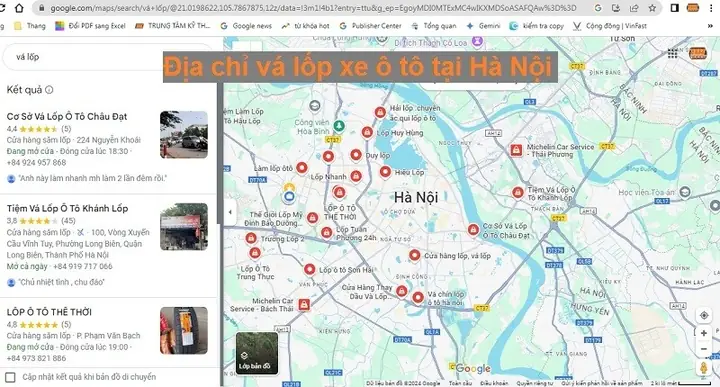Click the Lốp ô tô Sơn Hải marker
Image resolution: width=720 pixels, height=387 pixels.
coord(309,269)
